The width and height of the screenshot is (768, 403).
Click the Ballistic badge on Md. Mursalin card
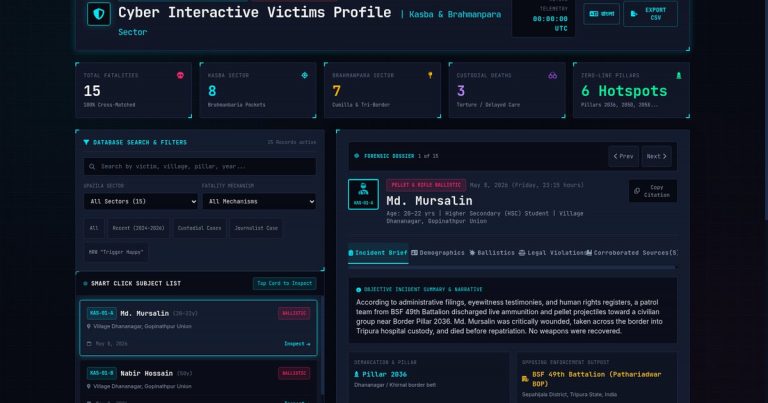point(294,313)
